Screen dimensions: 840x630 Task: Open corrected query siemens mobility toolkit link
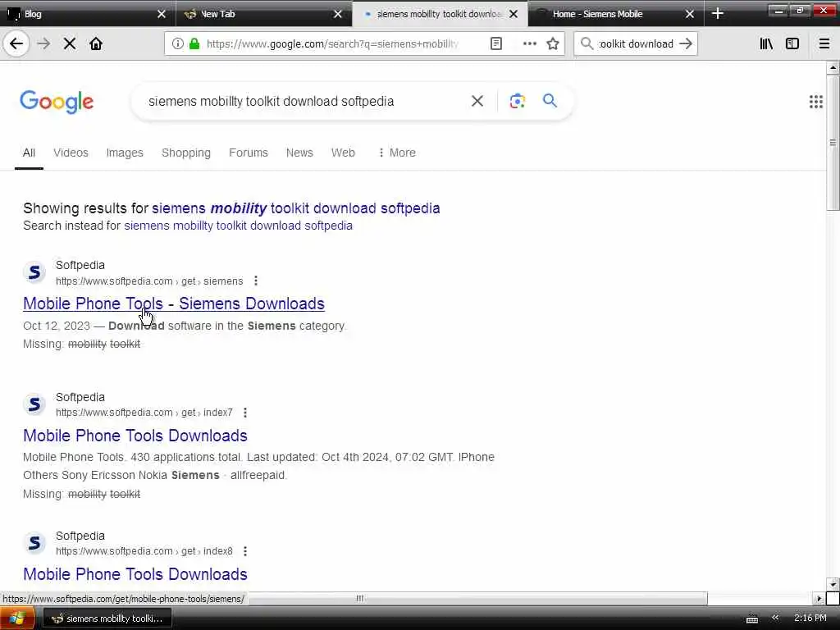pyautogui.click(x=295, y=208)
